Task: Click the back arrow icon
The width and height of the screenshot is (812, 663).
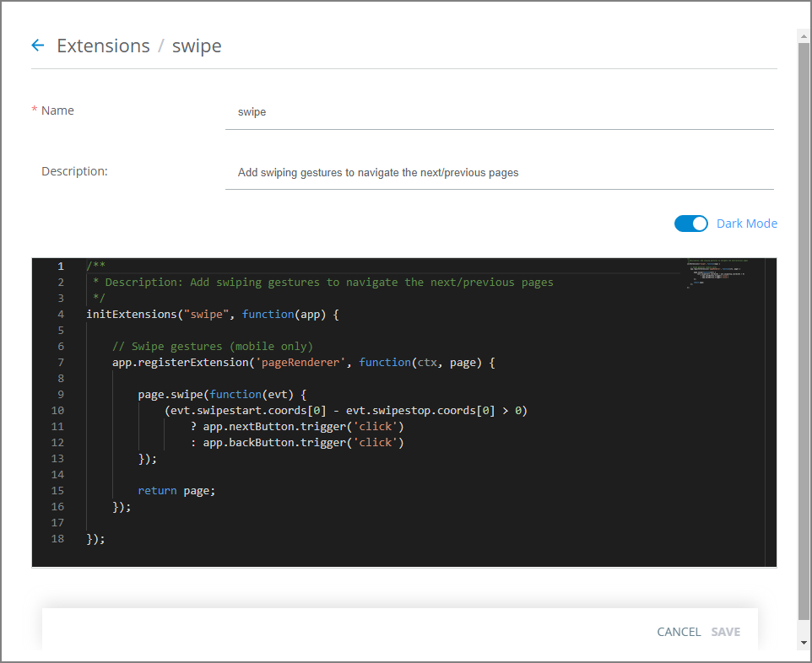Action: 38,46
